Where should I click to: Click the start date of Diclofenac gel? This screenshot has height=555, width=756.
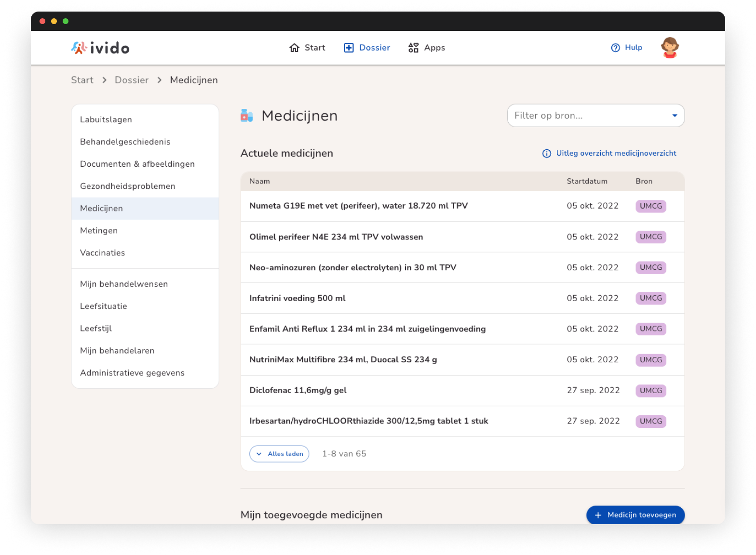tap(594, 390)
